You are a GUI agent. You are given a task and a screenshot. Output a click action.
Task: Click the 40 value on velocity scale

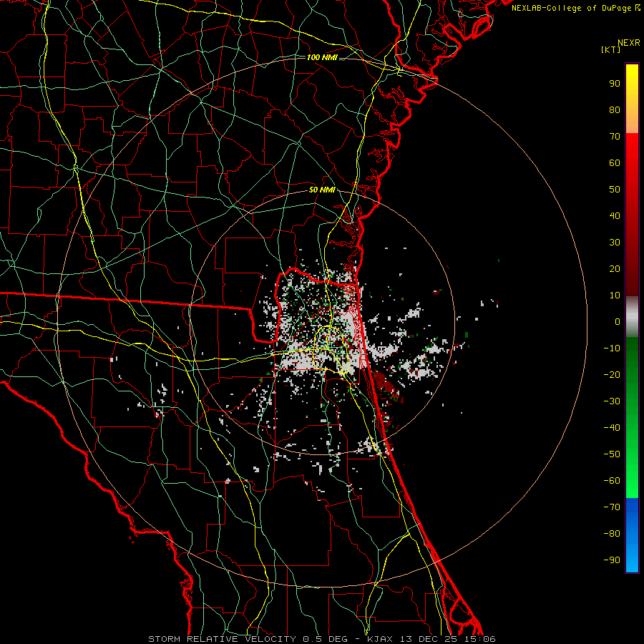click(615, 216)
